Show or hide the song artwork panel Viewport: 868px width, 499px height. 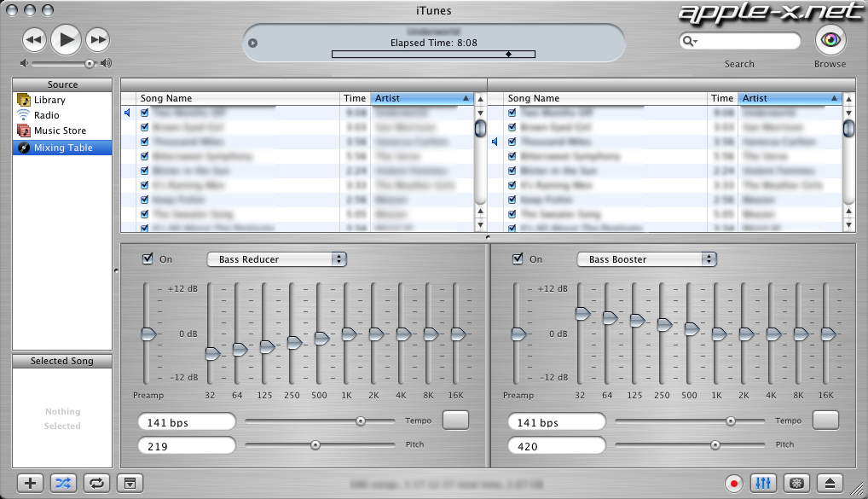[130, 484]
